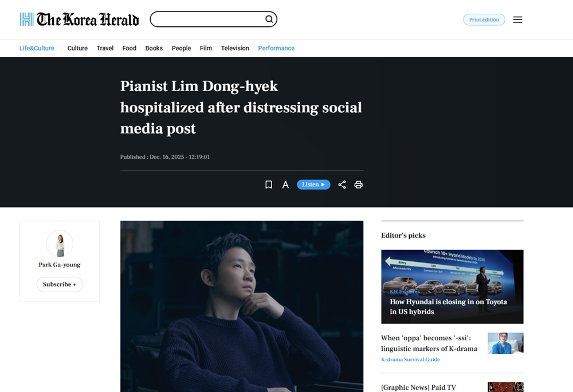Subscribe to Park Ga-young
573x392 pixels.
point(60,284)
